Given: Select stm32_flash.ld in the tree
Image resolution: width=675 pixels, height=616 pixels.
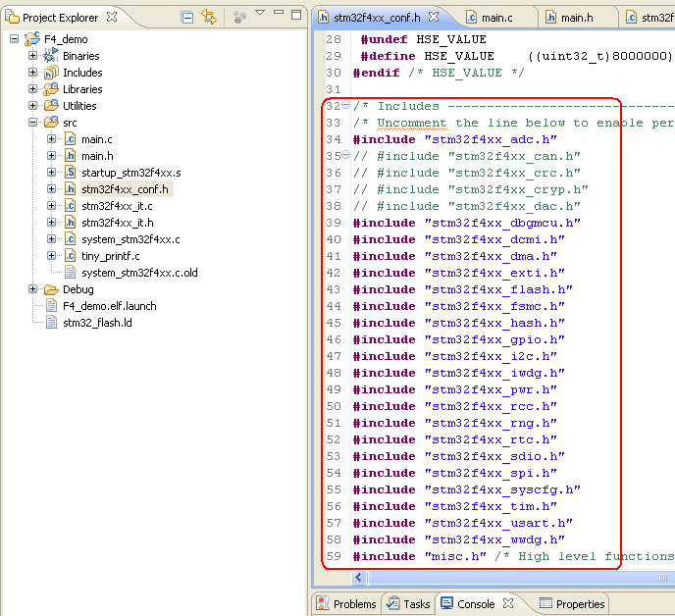Looking at the screenshot, I should pyautogui.click(x=97, y=323).
